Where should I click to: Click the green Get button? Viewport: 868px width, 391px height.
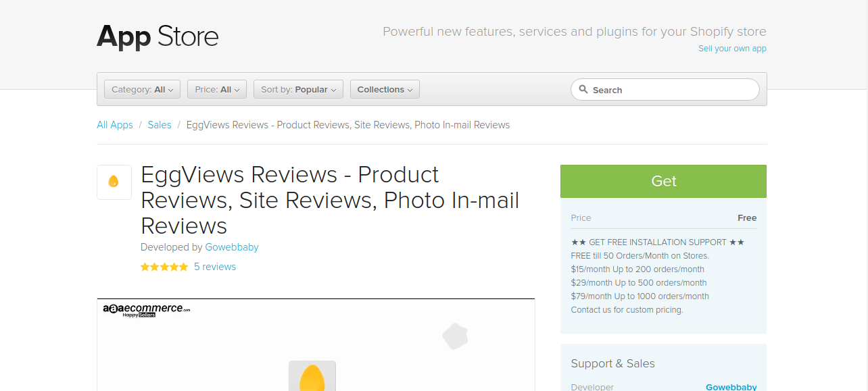click(663, 181)
